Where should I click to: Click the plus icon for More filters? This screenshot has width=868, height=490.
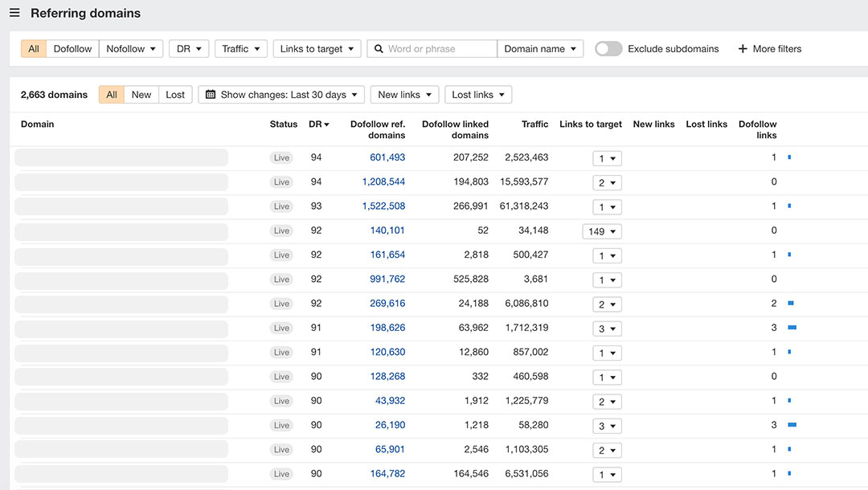743,49
